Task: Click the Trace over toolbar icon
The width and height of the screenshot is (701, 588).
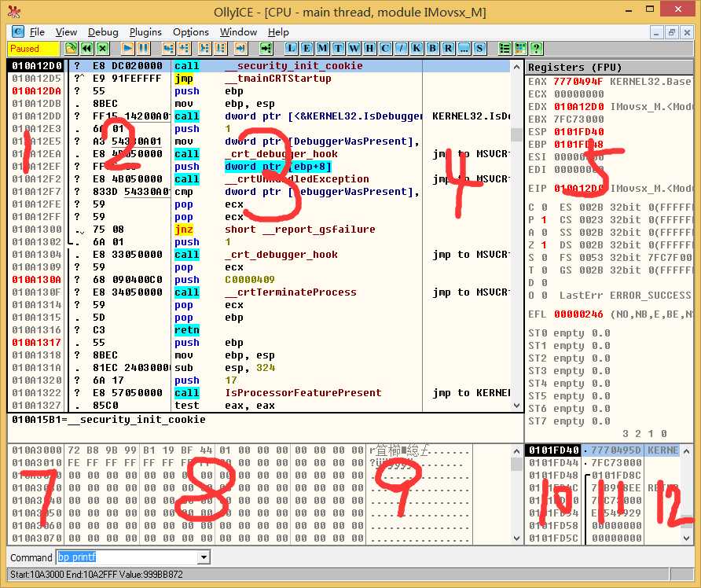Action: [220, 48]
